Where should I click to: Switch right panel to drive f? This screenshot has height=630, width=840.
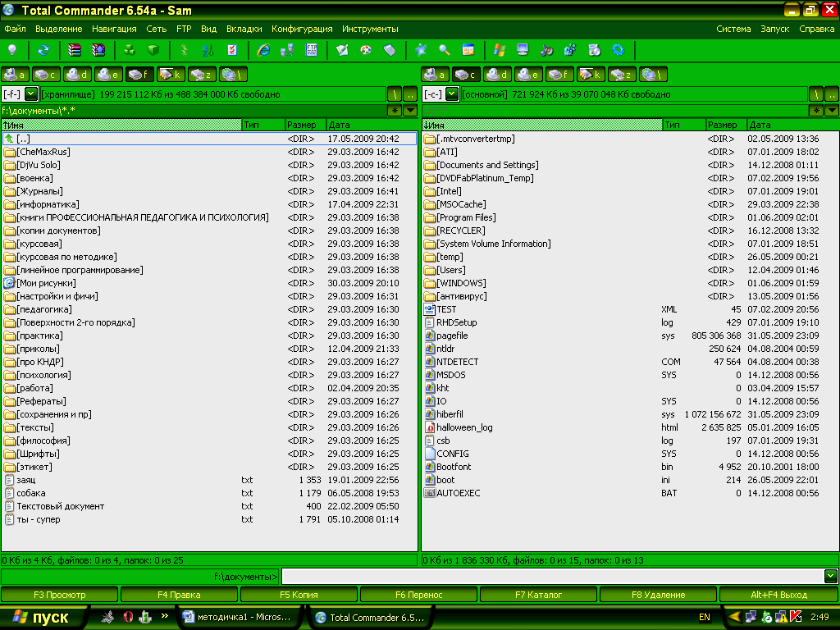[x=559, y=75]
